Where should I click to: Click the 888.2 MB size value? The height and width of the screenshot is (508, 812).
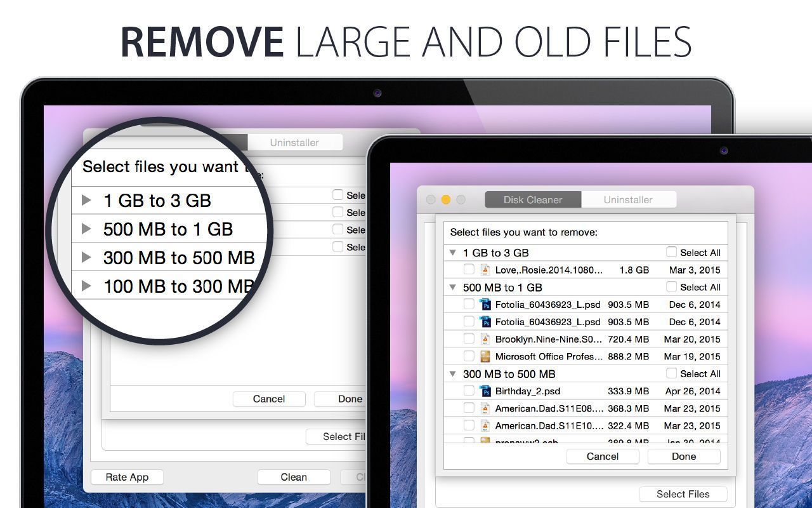[x=629, y=356]
